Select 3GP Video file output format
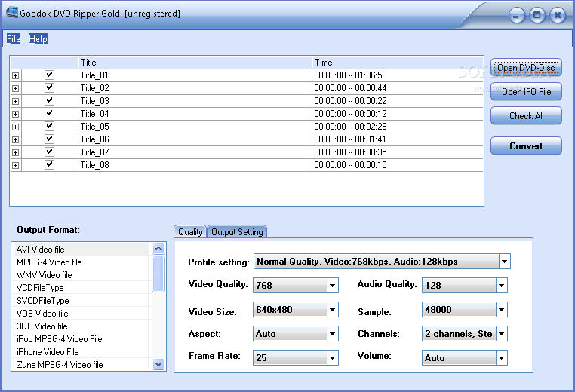Viewport: 575px width, 392px height. 81,326
